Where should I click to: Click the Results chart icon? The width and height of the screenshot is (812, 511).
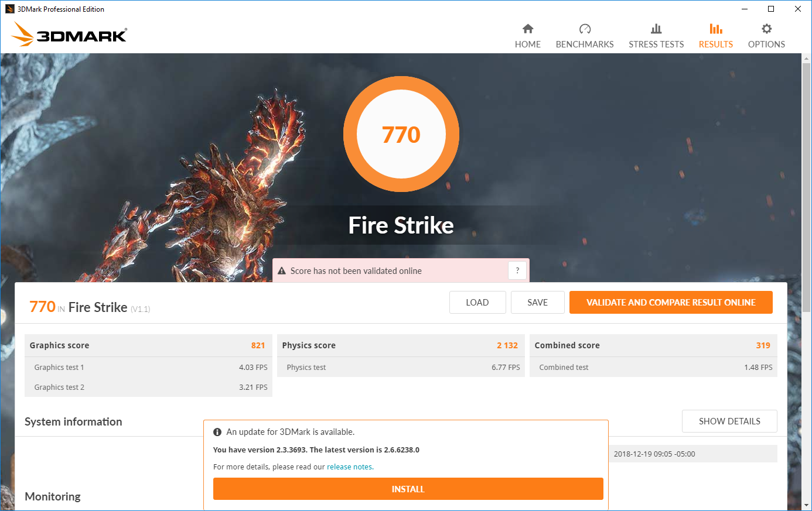716,29
